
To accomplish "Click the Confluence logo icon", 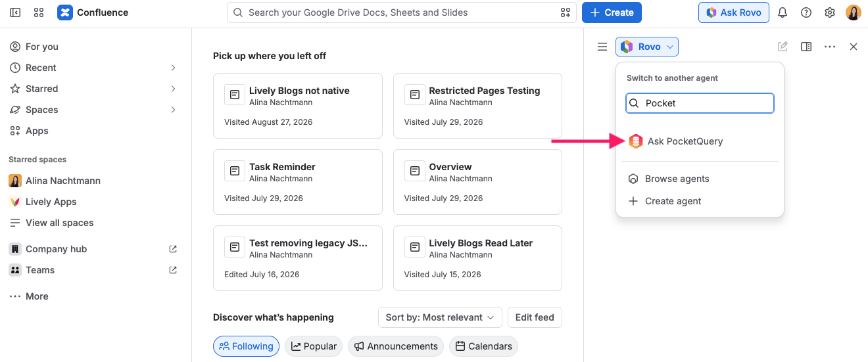I will click(x=65, y=12).
